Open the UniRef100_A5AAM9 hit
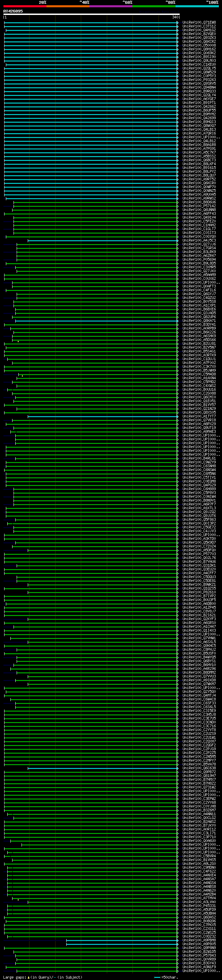222x980 pixels. pos(199,275)
